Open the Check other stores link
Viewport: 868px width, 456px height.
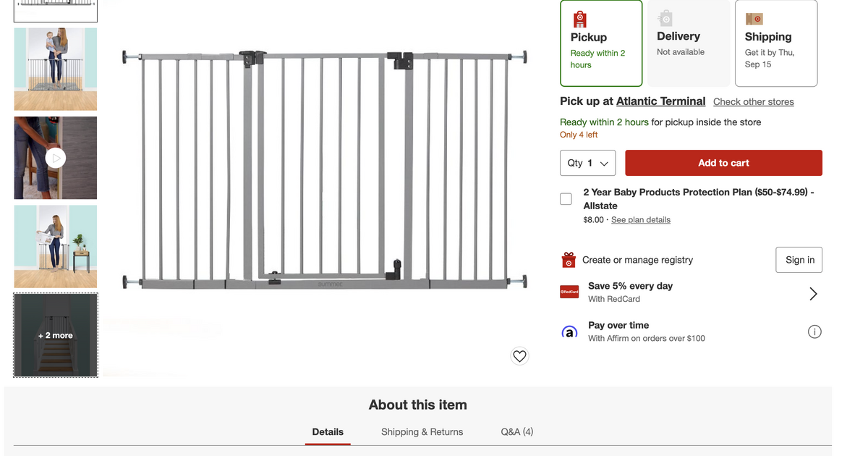click(x=753, y=101)
